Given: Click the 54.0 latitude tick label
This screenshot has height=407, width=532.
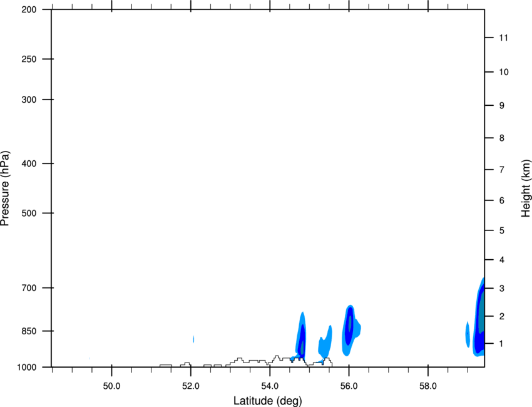Looking at the screenshot, I should [270, 386].
